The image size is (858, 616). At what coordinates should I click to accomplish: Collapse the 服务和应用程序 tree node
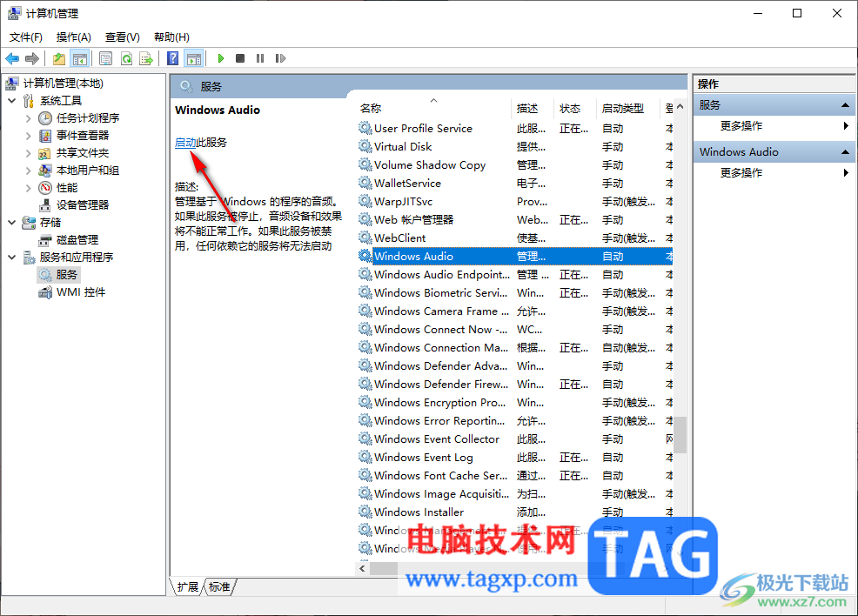pos(12,258)
